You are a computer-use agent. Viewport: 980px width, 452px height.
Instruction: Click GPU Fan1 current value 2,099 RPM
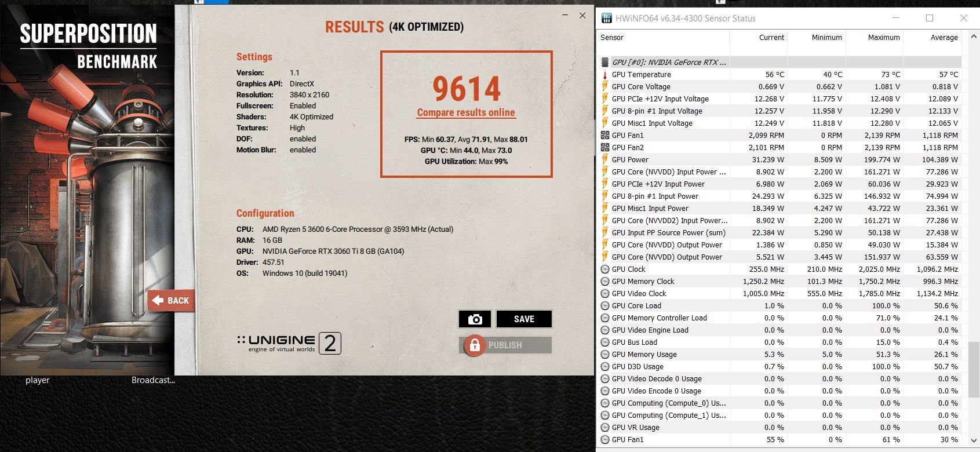coord(766,136)
